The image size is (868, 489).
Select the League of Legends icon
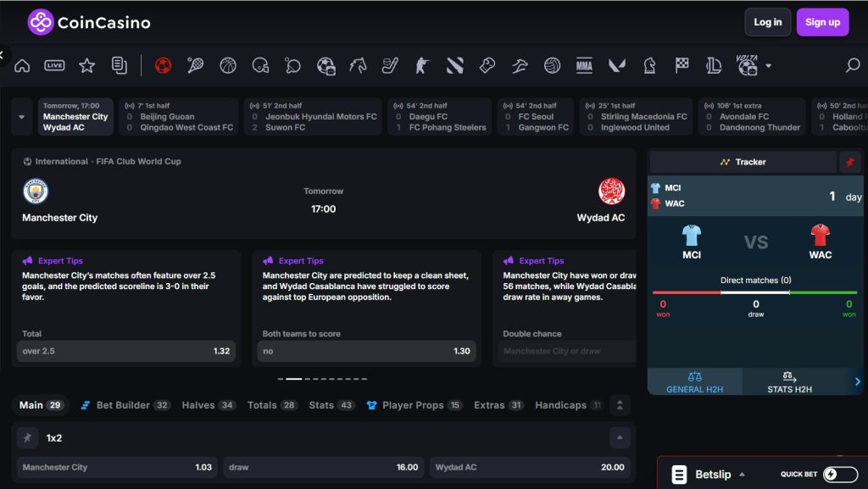coord(714,66)
